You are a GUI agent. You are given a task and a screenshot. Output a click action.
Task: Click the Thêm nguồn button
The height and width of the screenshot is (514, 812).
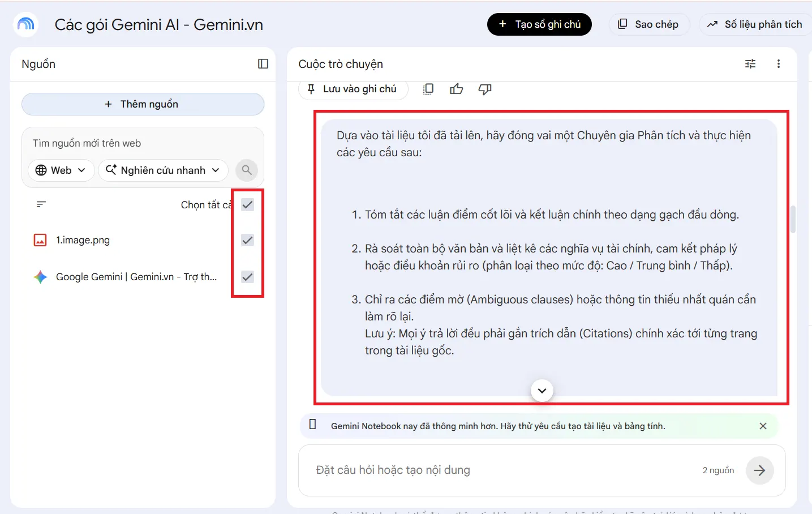[x=143, y=104]
